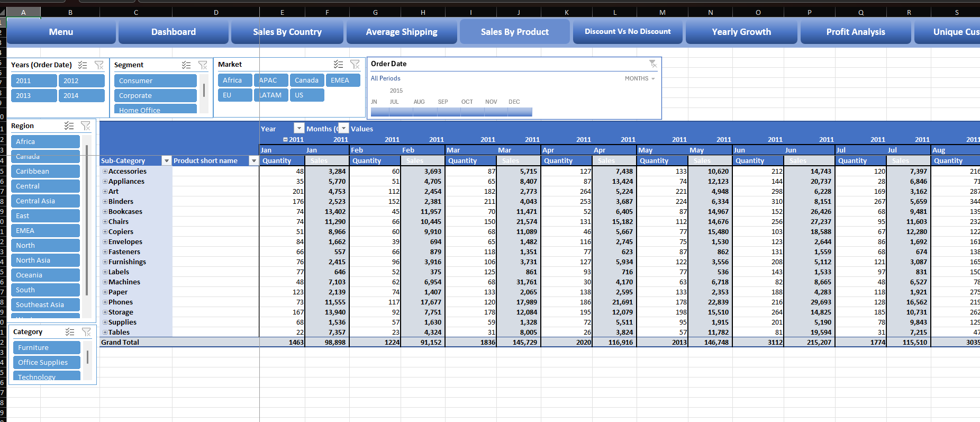The image size is (980, 422).
Task: Filter Region by Oceania
Action: (x=46, y=275)
